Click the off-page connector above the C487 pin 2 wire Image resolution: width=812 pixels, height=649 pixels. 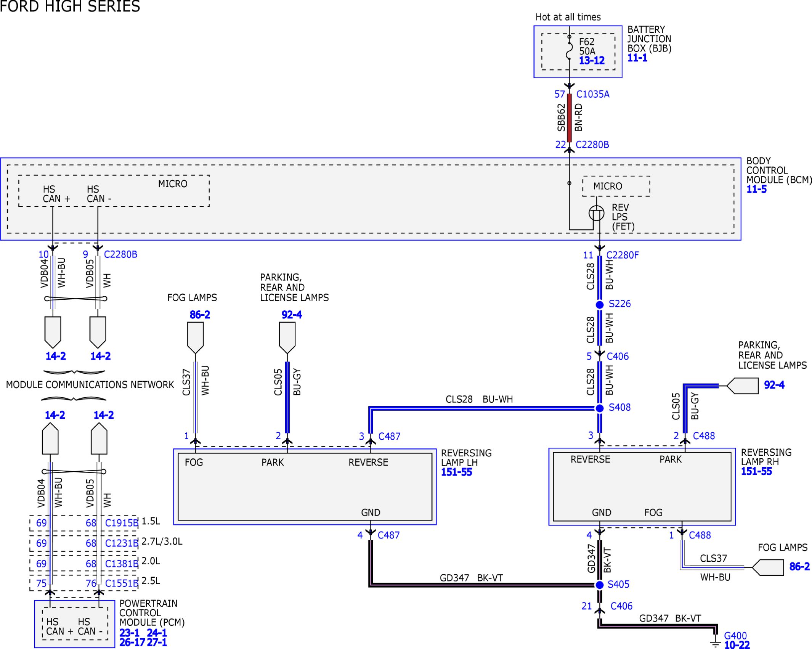(287, 338)
